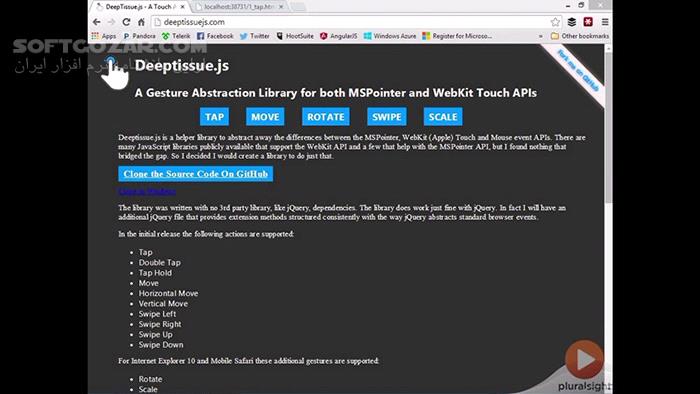Click the 'Swipe Right' list item
Image resolution: width=700 pixels, height=394 pixels.
click(160, 324)
